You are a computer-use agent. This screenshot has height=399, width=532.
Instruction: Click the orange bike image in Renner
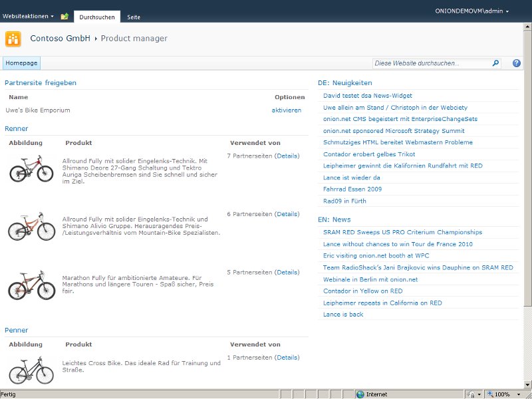(31, 226)
